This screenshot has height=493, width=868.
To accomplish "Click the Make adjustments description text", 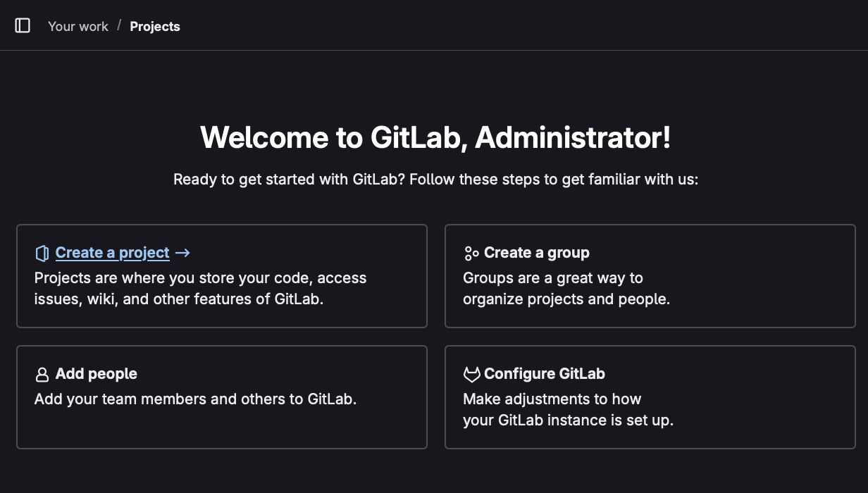I will click(x=552, y=399).
